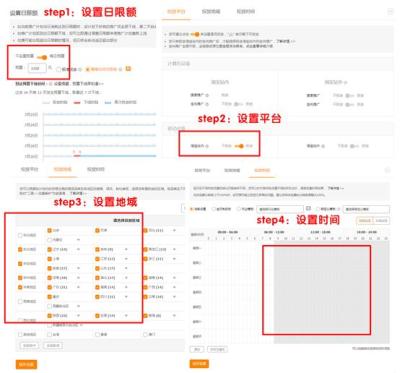This screenshot has width=400, height=373.
Task: Select the all-day delivery radio option in time panel
Action: click(214, 209)
